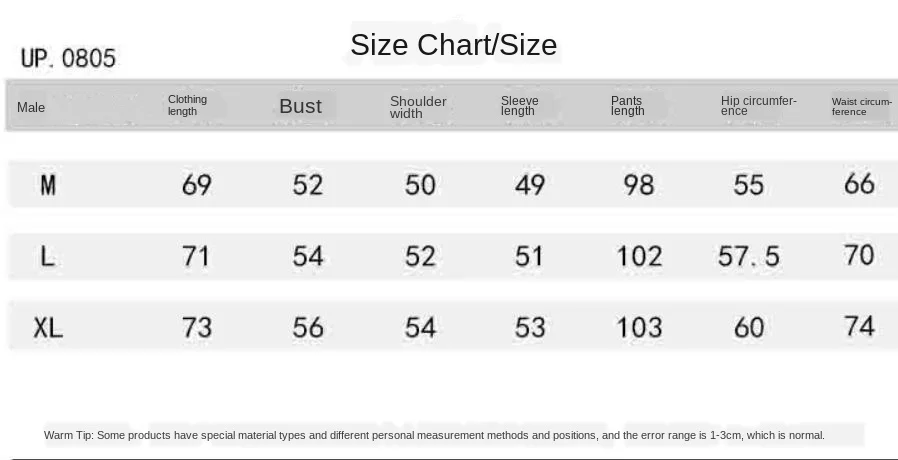The width and height of the screenshot is (898, 460).
Task: Click the Sleeve length header
Action: click(x=519, y=106)
